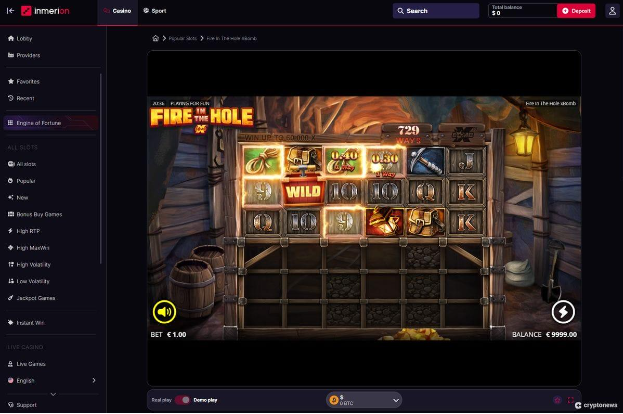This screenshot has width=623, height=414.
Task: Open High Volatility category
Action: pyautogui.click(x=29, y=265)
